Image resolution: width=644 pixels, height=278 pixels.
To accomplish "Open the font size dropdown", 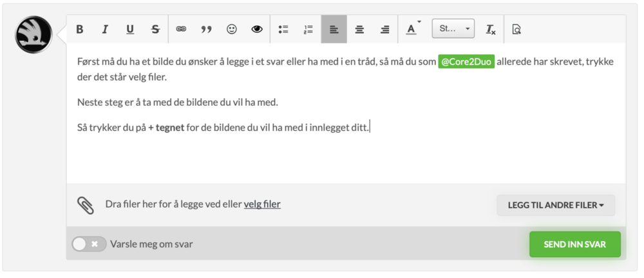I will (453, 29).
